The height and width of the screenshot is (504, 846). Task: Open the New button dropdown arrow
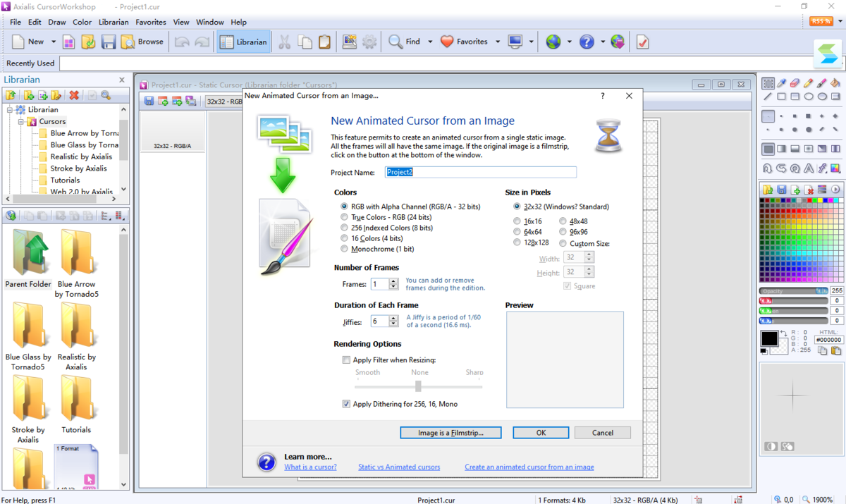[53, 42]
